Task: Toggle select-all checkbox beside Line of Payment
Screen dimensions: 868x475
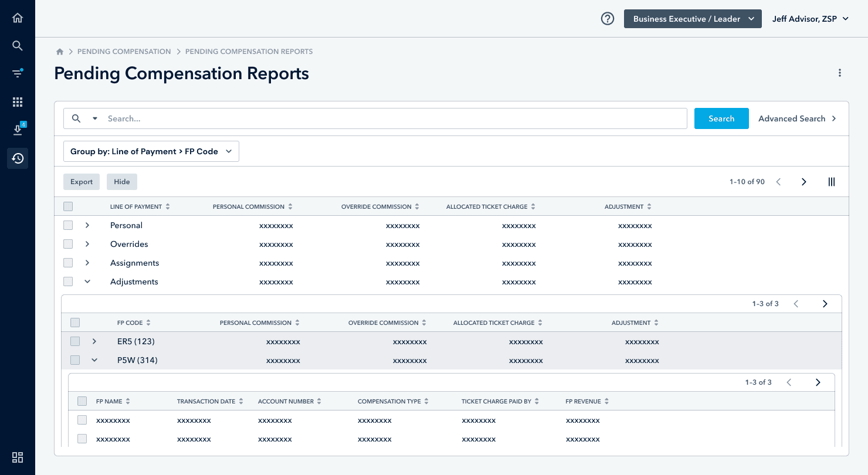Action: (x=68, y=206)
